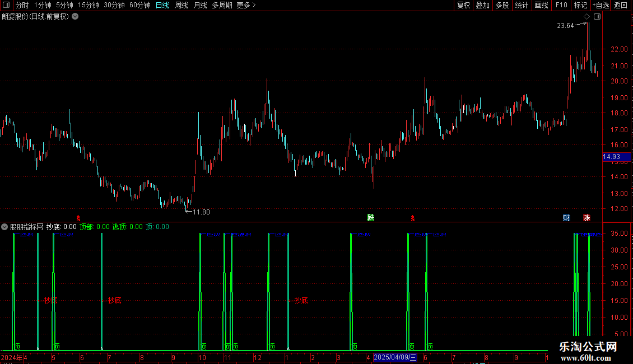The width and height of the screenshot is (633, 364).
Task: Click the sidebar toggle icon at top-left
Action: tap(6, 5)
